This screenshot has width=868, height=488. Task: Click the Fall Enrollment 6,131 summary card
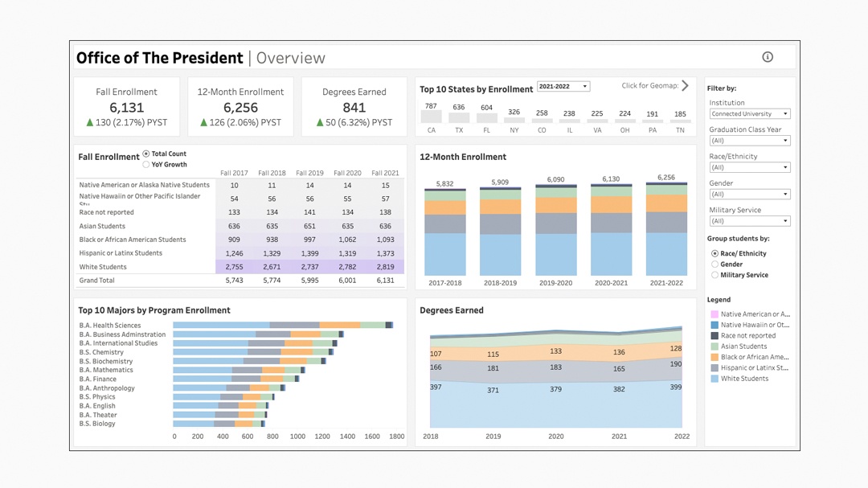[127, 107]
